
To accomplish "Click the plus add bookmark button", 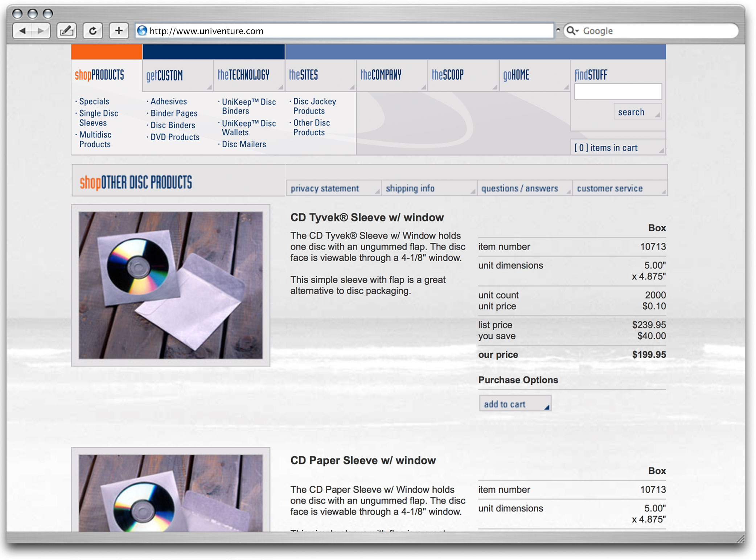I will click(119, 31).
